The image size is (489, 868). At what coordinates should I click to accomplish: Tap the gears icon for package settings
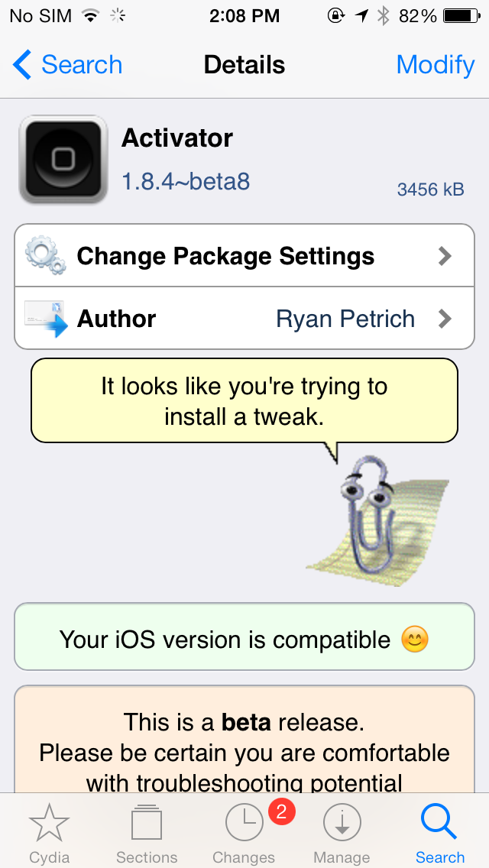[44, 256]
